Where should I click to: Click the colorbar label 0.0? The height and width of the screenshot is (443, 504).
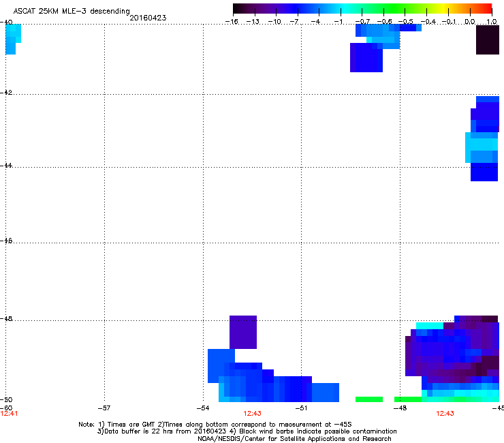tap(470, 22)
